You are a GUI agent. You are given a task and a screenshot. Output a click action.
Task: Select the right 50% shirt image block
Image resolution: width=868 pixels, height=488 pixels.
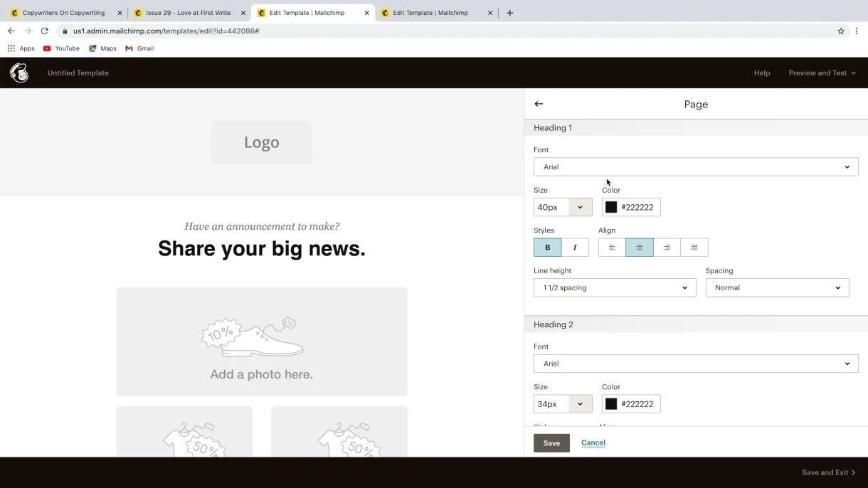(339, 432)
